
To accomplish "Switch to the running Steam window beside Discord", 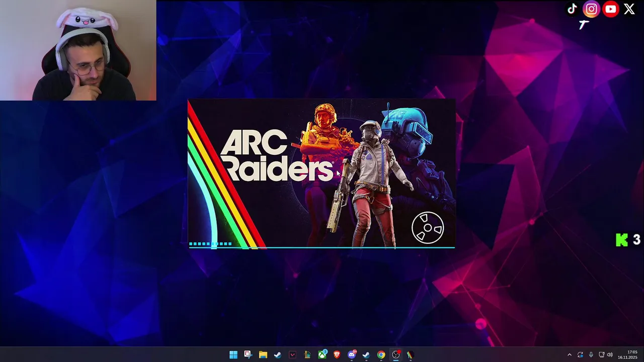I will (366, 355).
